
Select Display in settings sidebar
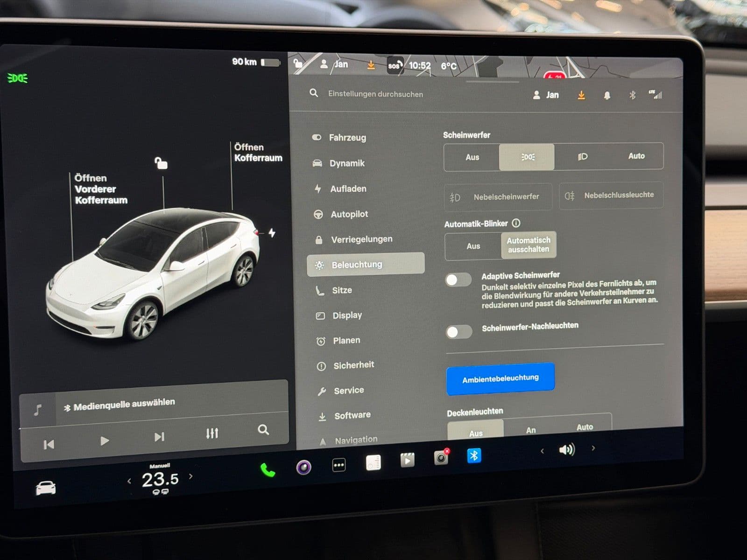347,315
